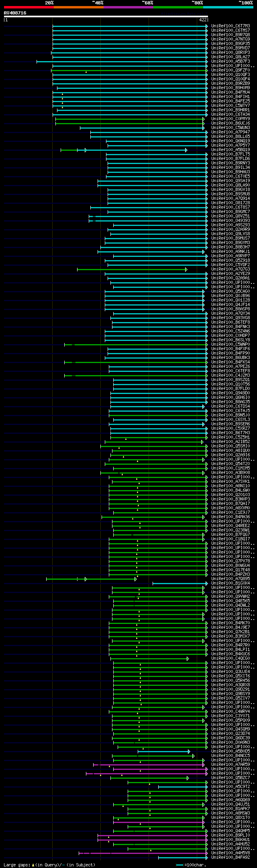Click the Large gaps legend text
The width and height of the screenshot is (257, 868).
click(49, 864)
